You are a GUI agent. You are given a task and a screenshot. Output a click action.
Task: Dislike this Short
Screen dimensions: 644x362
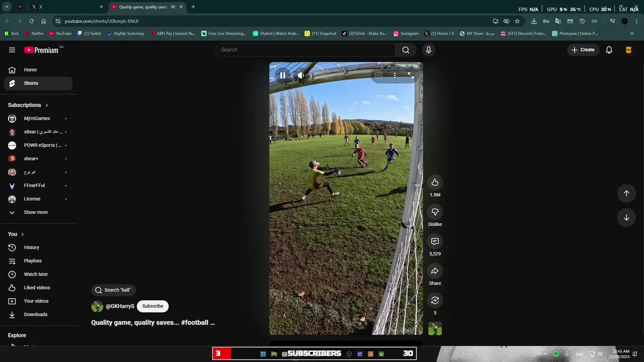click(x=435, y=212)
